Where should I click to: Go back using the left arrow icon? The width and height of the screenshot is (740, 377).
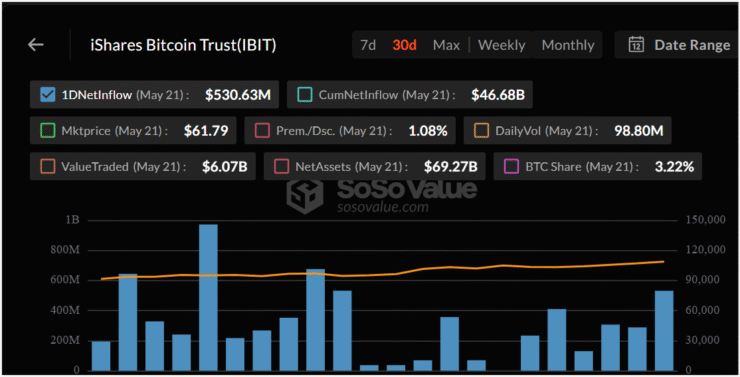[36, 45]
